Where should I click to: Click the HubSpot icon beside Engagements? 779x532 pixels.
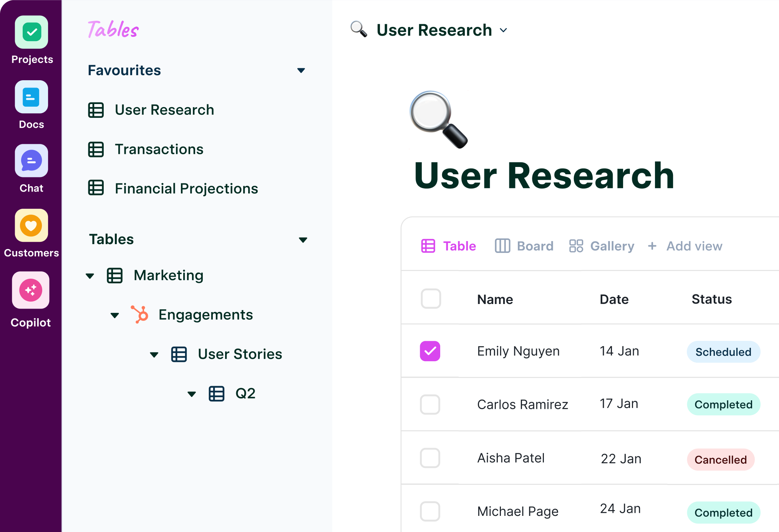[139, 314]
